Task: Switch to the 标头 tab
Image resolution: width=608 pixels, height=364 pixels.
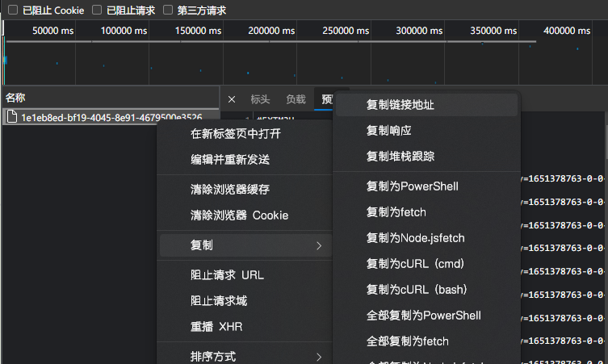Action: [x=260, y=100]
